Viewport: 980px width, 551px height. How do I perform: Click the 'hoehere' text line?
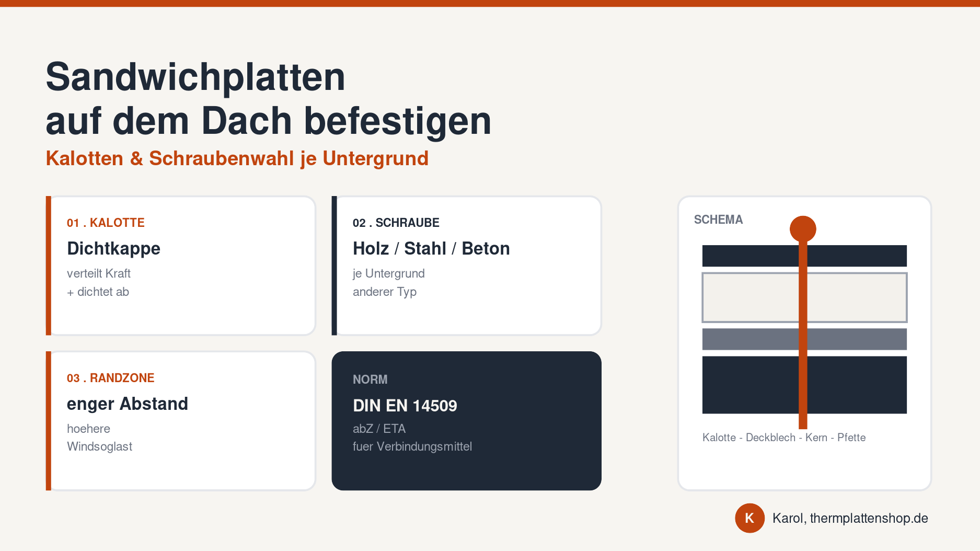pos(88,429)
